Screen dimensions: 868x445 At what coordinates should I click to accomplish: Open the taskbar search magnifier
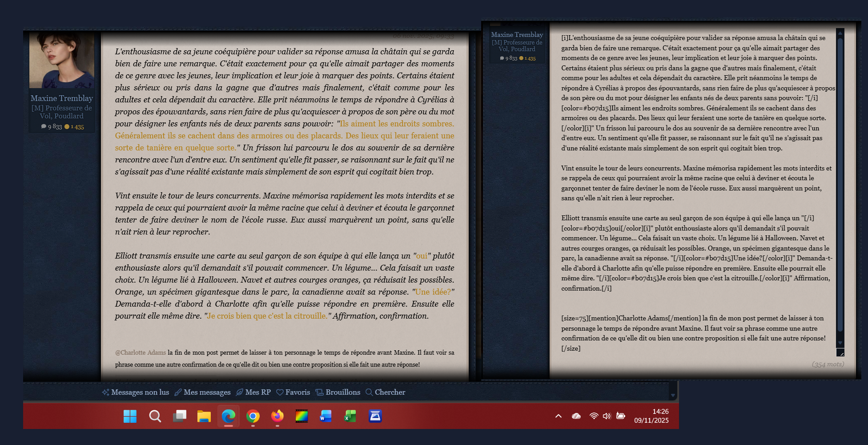[155, 417]
